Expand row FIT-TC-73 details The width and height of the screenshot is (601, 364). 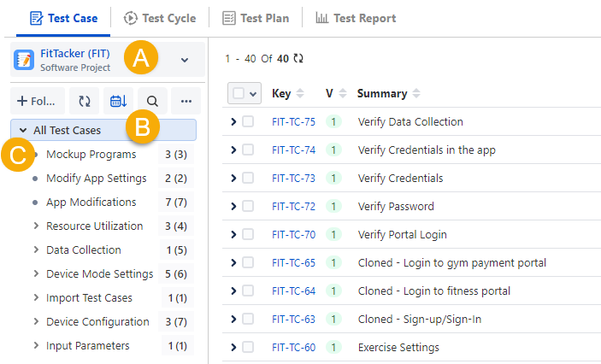233,178
